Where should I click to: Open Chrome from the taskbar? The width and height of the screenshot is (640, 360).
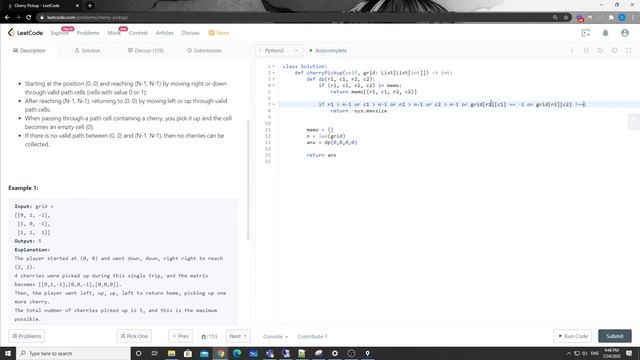pos(220,353)
